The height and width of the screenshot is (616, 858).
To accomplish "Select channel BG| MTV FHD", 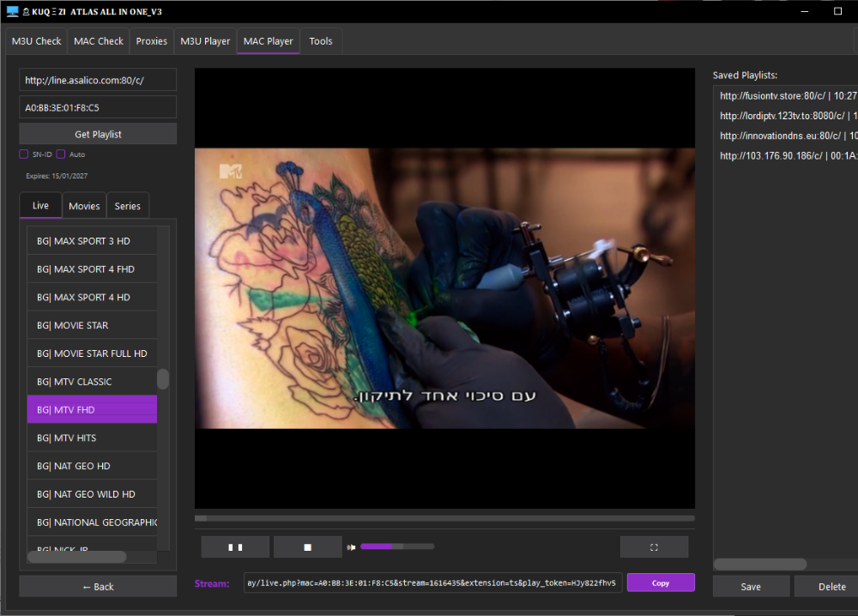I will (x=92, y=410).
